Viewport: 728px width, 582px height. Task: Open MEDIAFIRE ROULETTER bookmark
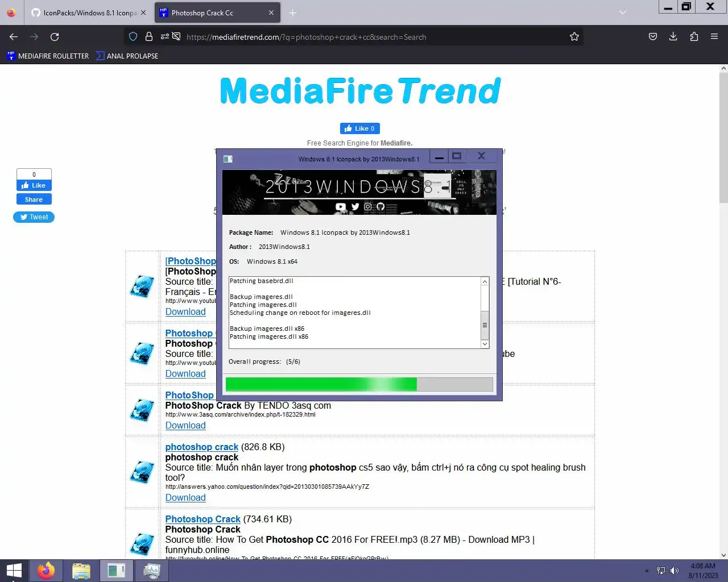48,56
